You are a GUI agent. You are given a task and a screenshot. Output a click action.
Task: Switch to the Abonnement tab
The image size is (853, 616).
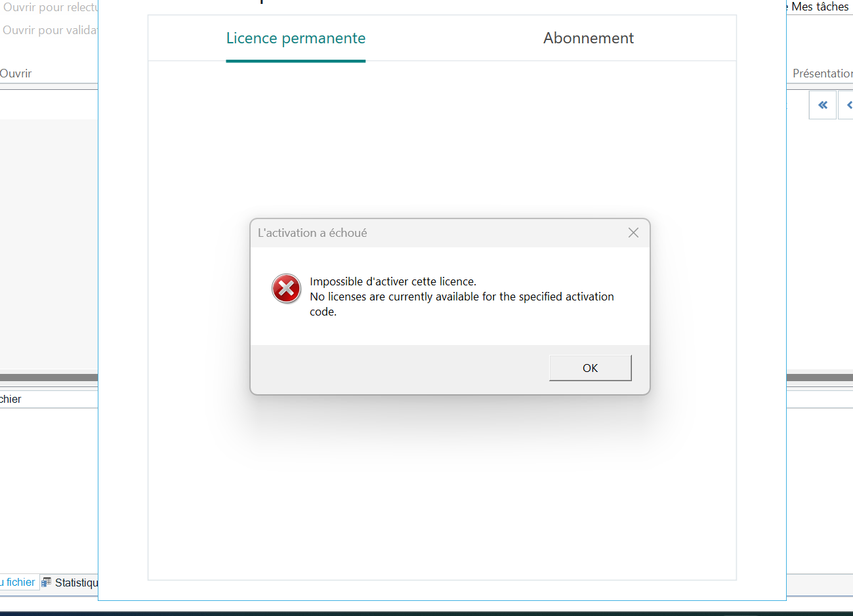[x=588, y=37]
